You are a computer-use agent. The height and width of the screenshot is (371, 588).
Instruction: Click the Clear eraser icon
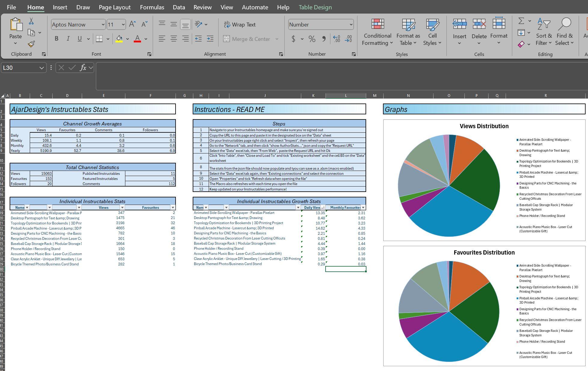click(x=521, y=44)
